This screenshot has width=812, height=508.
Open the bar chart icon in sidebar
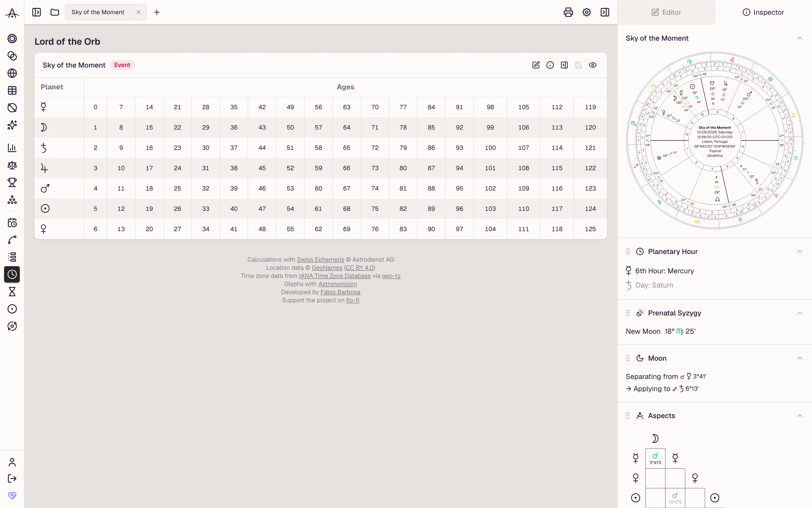tap(12, 148)
